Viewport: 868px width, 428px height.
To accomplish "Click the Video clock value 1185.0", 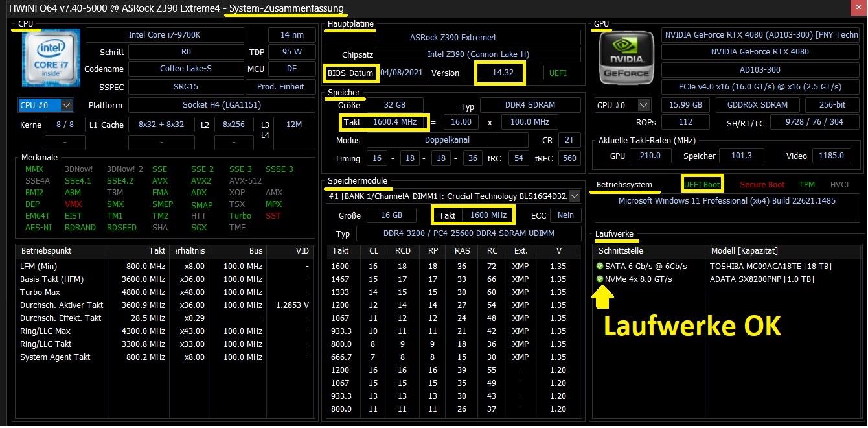I will [831, 156].
